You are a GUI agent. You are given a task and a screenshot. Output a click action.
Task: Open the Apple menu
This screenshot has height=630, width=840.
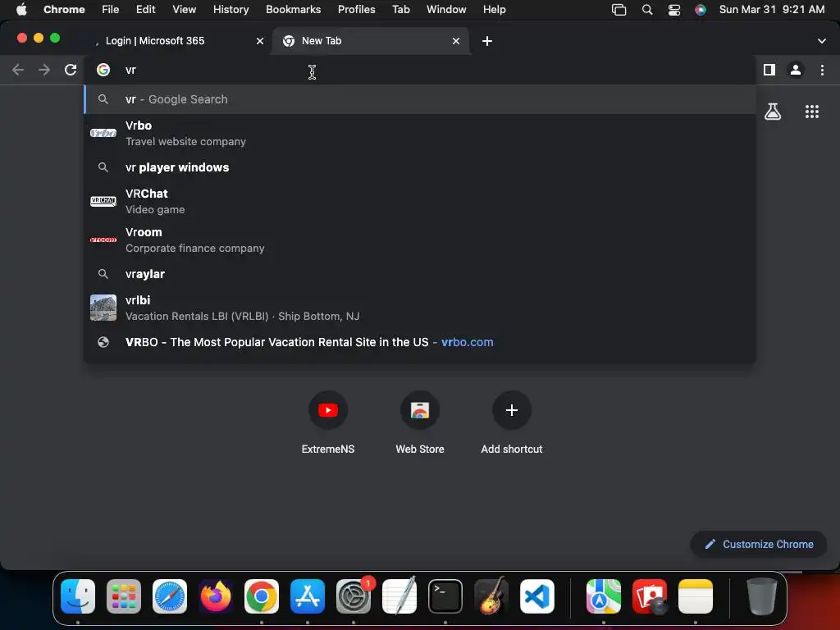click(21, 9)
